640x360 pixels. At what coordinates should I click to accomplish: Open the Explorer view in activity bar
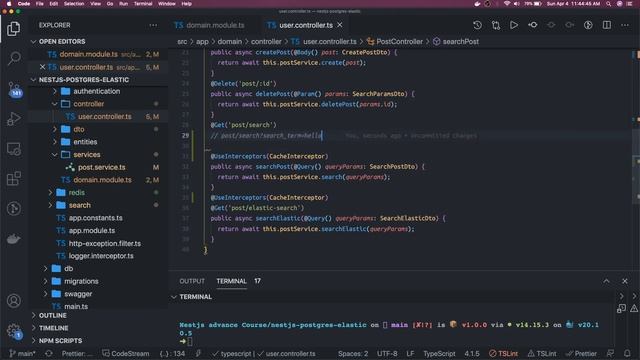coord(13,29)
